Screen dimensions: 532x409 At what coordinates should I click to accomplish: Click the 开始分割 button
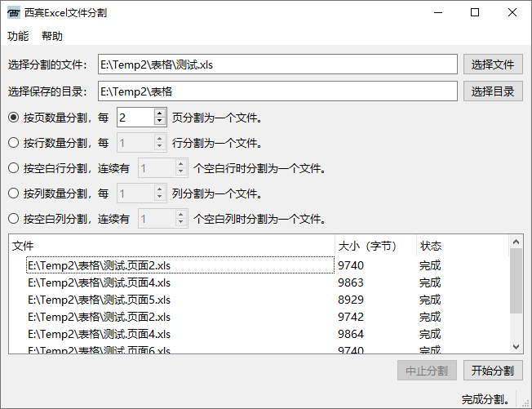493,371
